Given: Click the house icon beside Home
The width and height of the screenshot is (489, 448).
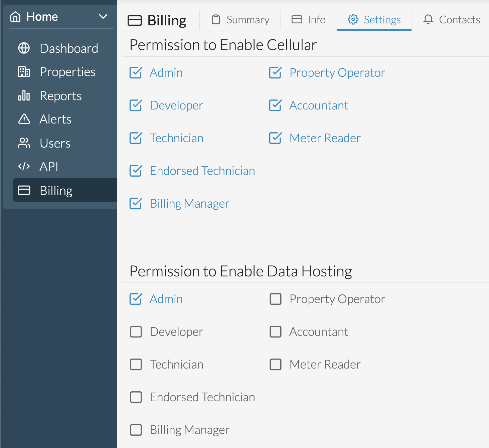Looking at the screenshot, I should click(x=15, y=17).
